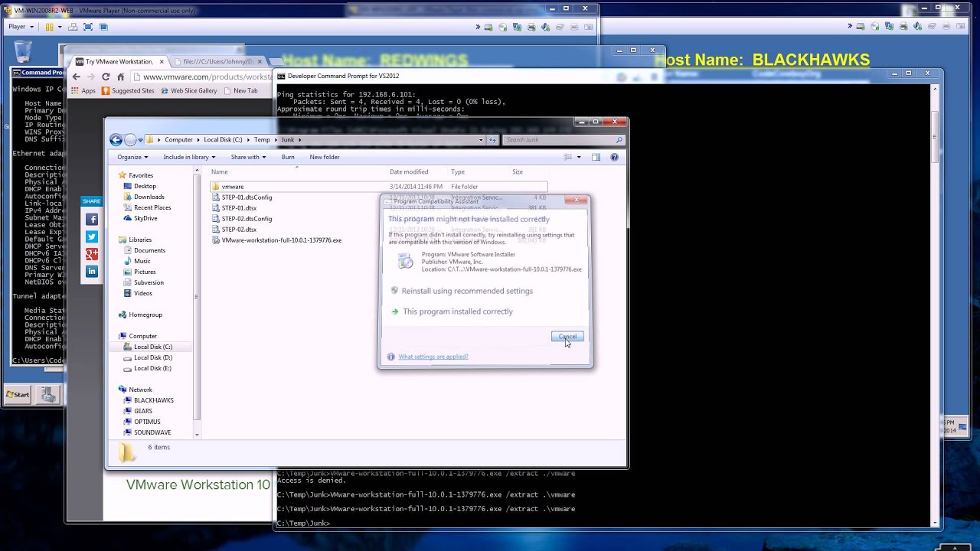Open the Share with dropdown
Viewport: 980px width, 551px height.
point(249,157)
